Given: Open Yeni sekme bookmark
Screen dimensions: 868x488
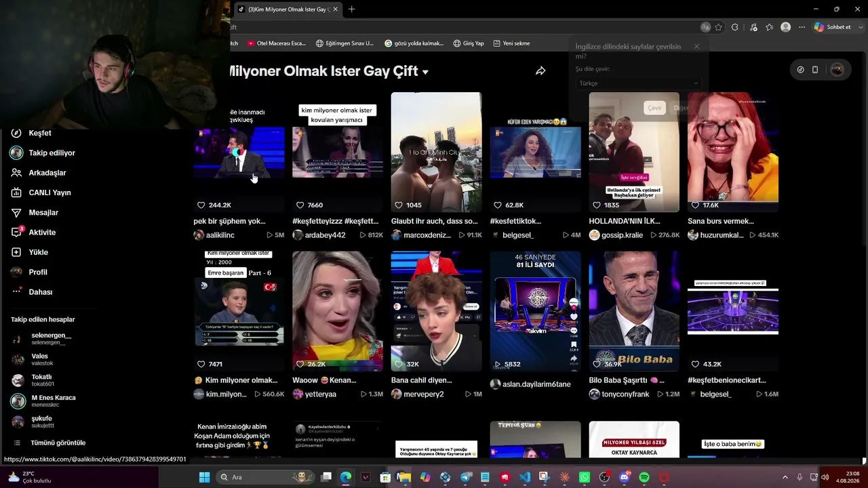Looking at the screenshot, I should click(x=511, y=43).
